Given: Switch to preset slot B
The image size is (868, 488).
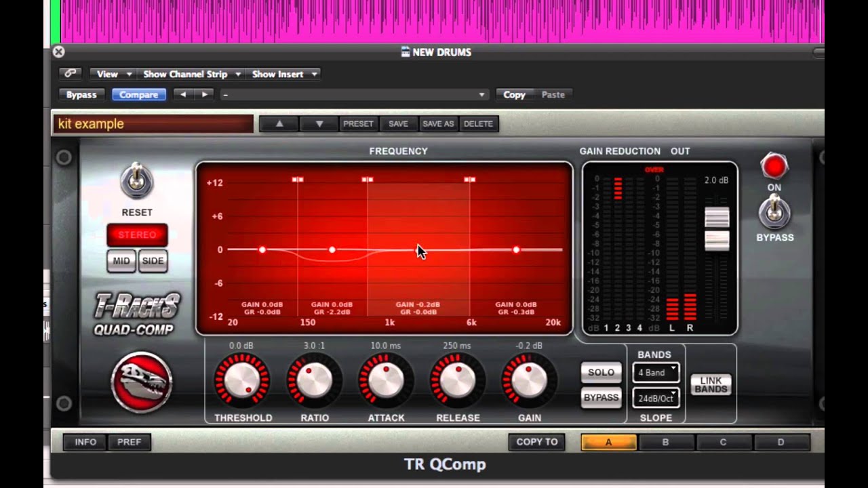Looking at the screenshot, I should 666,443.
